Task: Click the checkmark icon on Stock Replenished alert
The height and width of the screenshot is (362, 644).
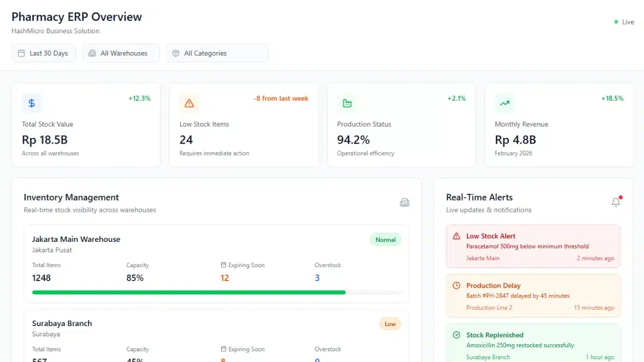Action: click(457, 335)
